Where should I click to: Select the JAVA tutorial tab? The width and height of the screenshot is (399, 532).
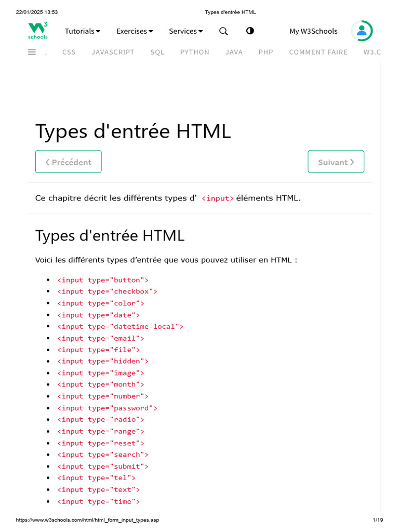pyautogui.click(x=234, y=52)
